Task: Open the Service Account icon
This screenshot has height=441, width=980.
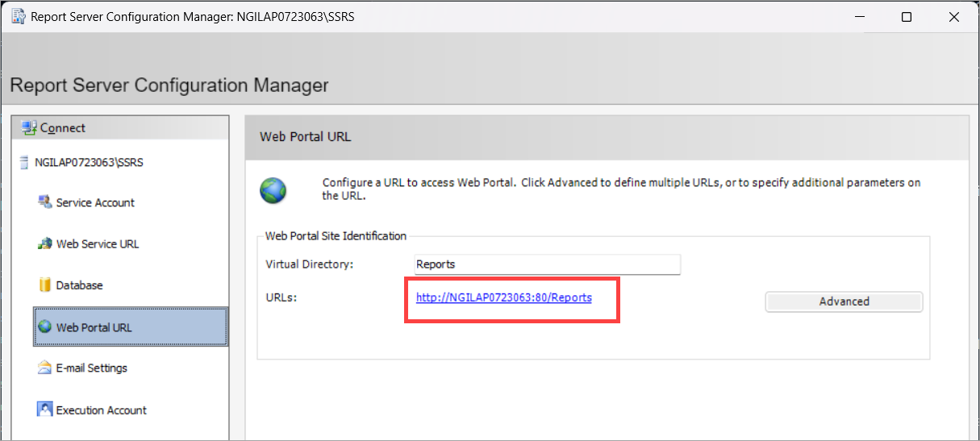Action: (x=45, y=202)
